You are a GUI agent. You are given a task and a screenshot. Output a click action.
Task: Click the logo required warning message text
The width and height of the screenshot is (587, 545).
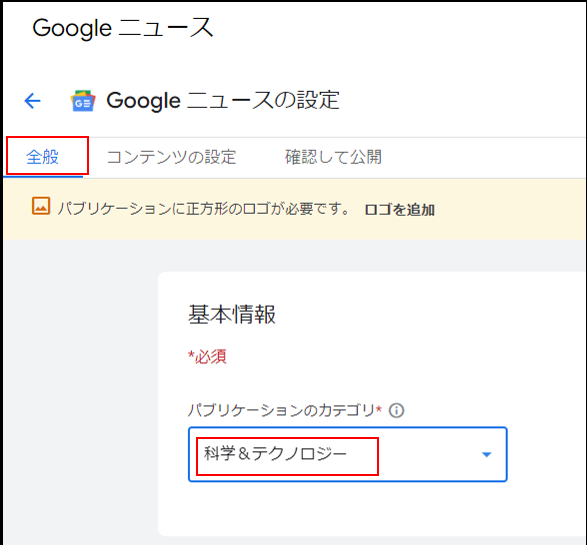[x=204, y=208]
